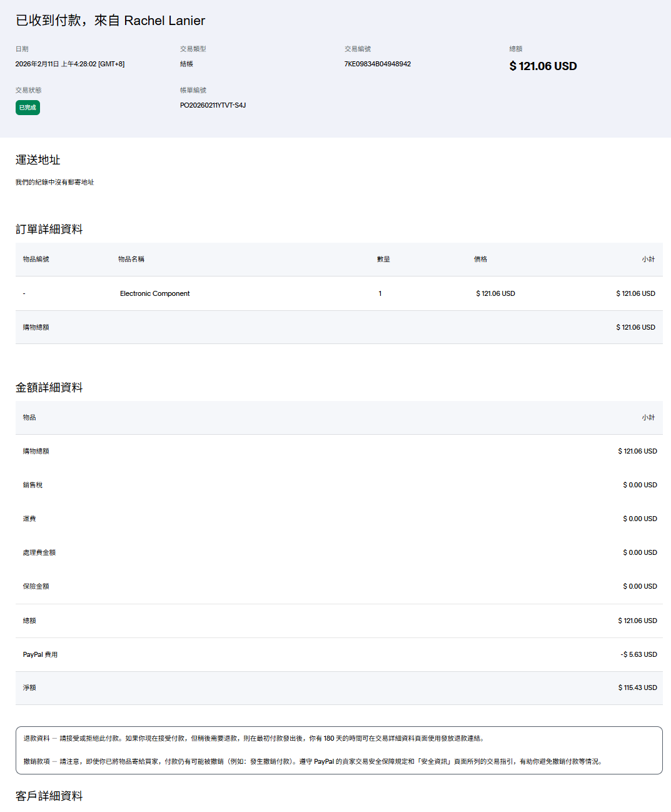Click the PayPal 費用 amount -$5.63 USD
Screen dimensions: 671x812
pos(638,654)
